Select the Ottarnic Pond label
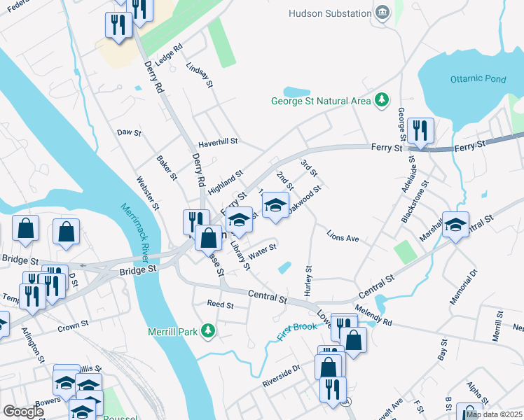The image size is (524, 420). pos(478,79)
